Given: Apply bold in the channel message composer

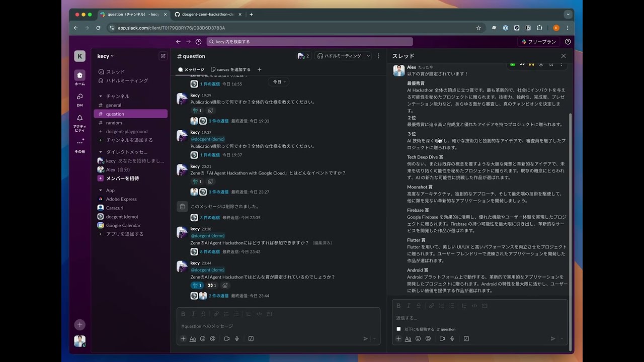Looking at the screenshot, I should (183, 314).
